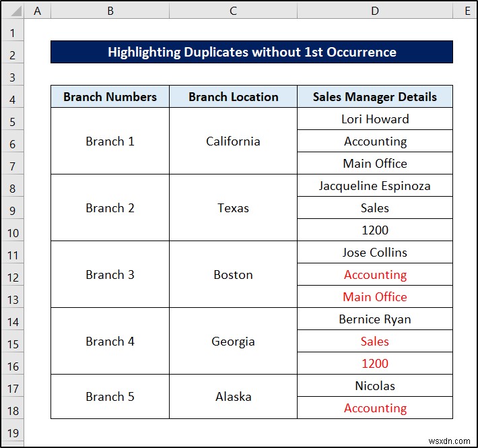Click the Bernice Ryan cell
The height and width of the screenshot is (448, 478).
(375, 319)
